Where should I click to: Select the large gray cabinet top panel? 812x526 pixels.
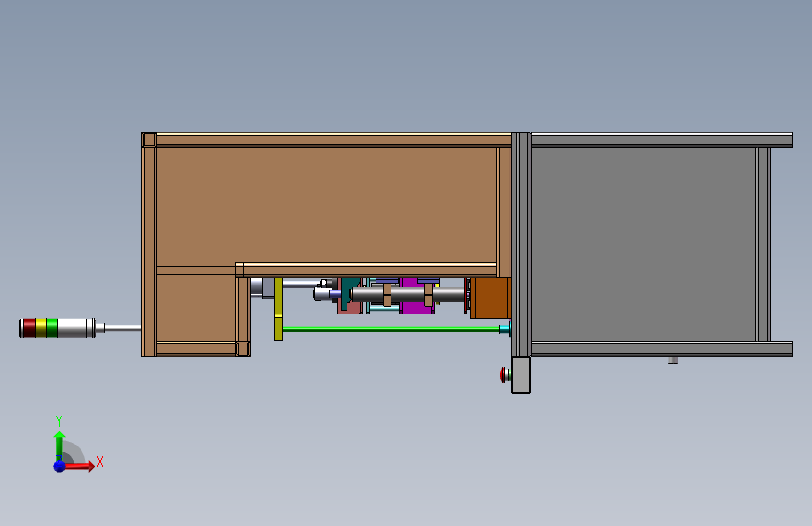pyautogui.click(x=643, y=244)
